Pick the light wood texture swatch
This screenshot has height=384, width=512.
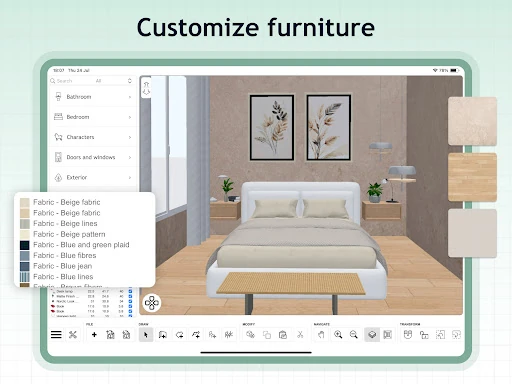(472, 177)
